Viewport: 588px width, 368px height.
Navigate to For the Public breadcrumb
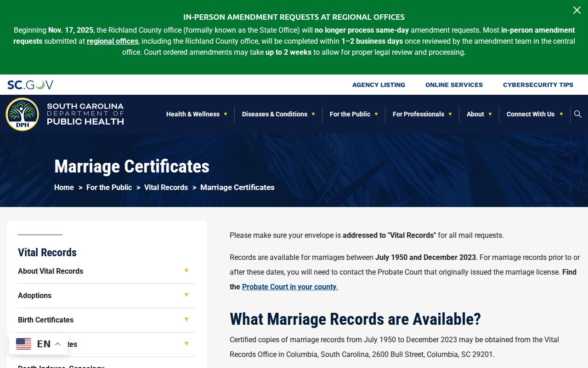coord(109,187)
